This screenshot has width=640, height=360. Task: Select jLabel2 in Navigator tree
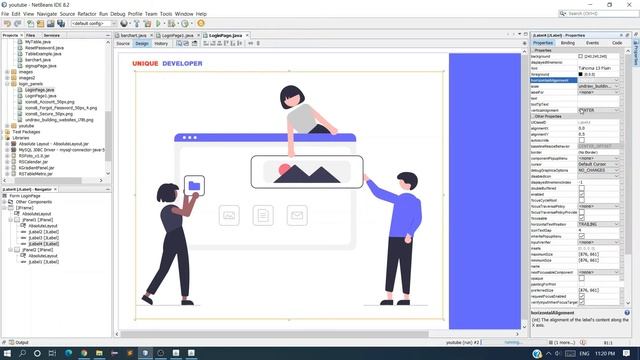44,232
